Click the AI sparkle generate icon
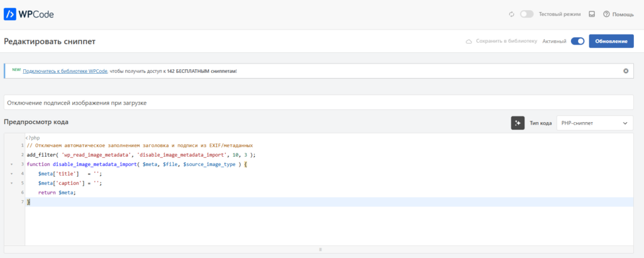This screenshot has width=644, height=258. (x=518, y=123)
